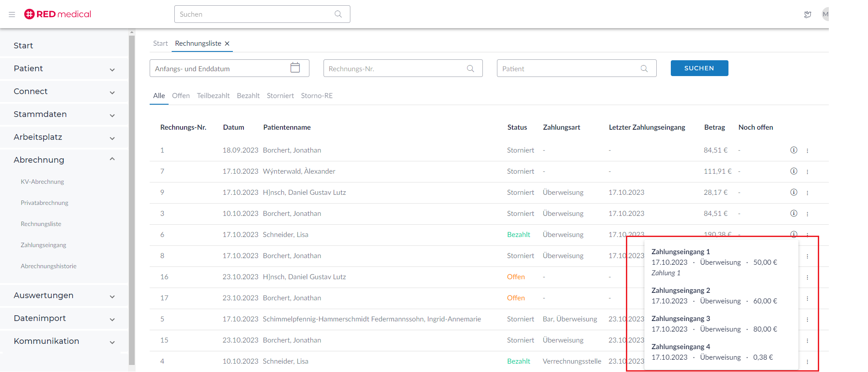Show info icon for invoice 1

pyautogui.click(x=794, y=150)
